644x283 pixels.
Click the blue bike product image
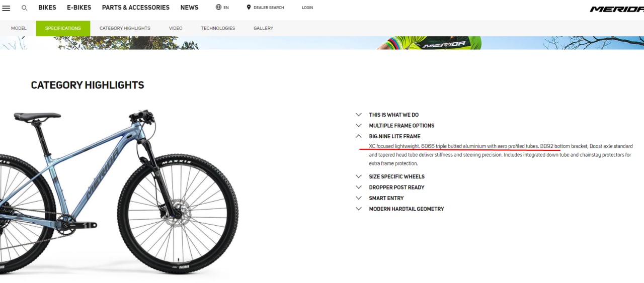(x=119, y=192)
